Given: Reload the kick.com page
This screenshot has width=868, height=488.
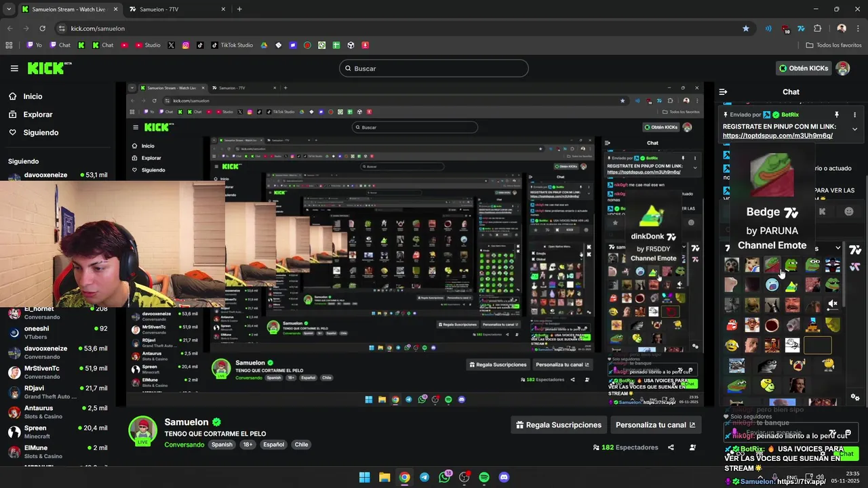Looking at the screenshot, I should coord(42,28).
